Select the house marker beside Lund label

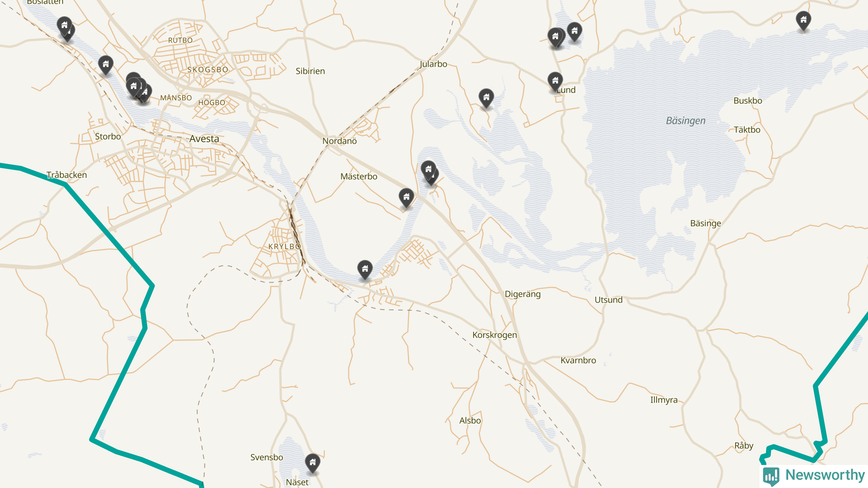point(555,81)
